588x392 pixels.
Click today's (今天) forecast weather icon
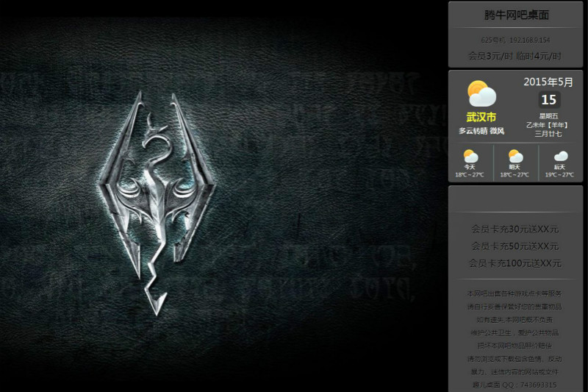[x=470, y=156]
